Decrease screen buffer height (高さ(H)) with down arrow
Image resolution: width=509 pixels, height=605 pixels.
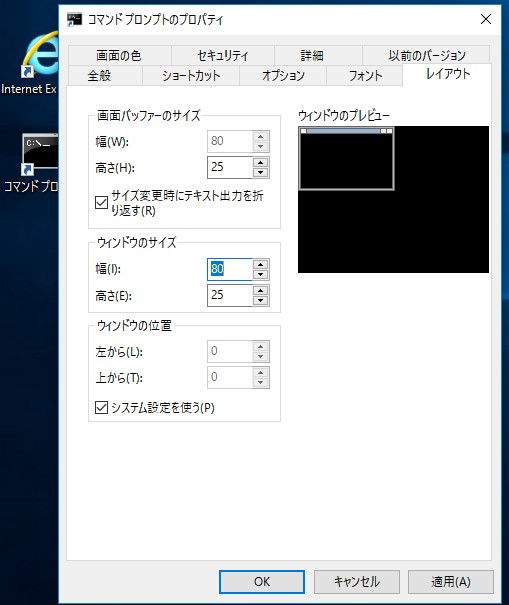pos(261,172)
